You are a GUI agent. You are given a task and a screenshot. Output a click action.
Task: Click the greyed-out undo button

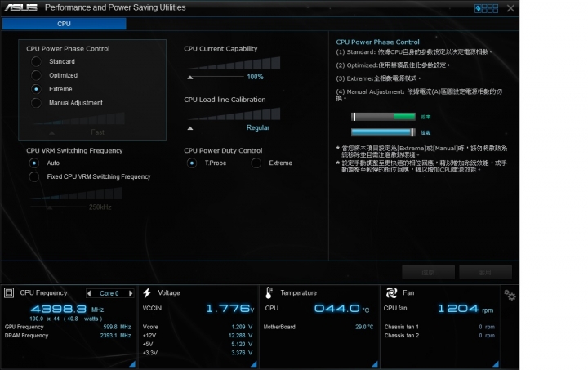(428, 273)
